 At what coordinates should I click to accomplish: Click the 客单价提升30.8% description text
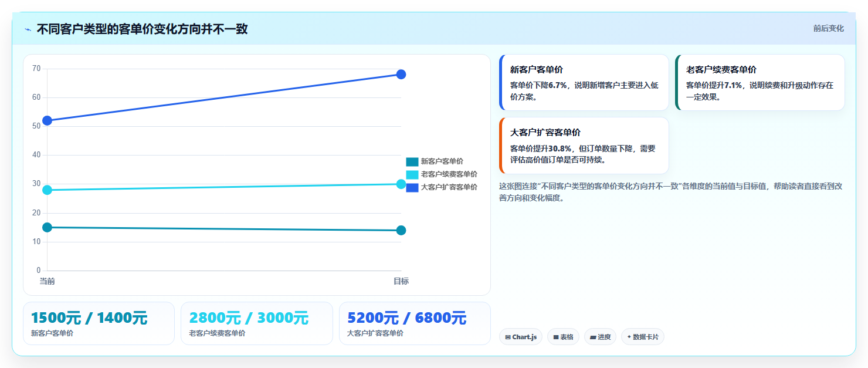(583, 154)
